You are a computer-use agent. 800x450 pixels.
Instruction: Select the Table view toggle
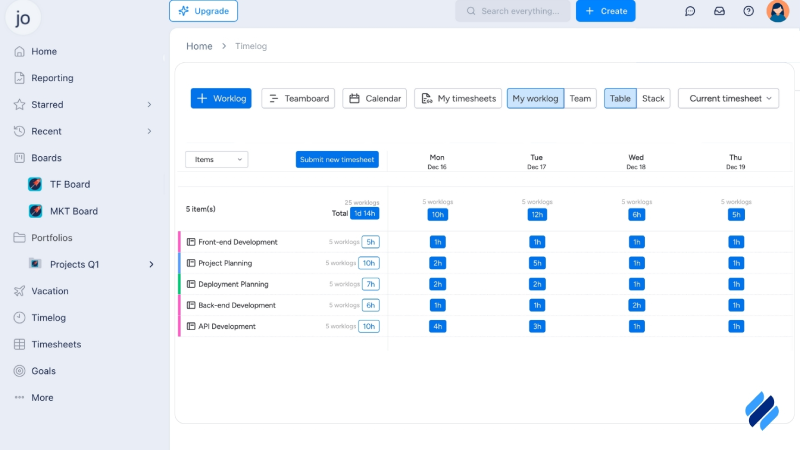620,98
